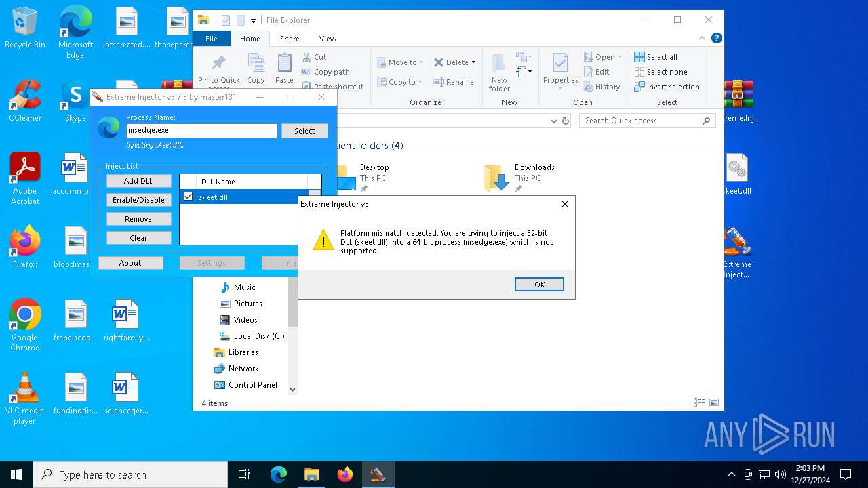
Task: Click the History ribbon item
Action: (601, 87)
